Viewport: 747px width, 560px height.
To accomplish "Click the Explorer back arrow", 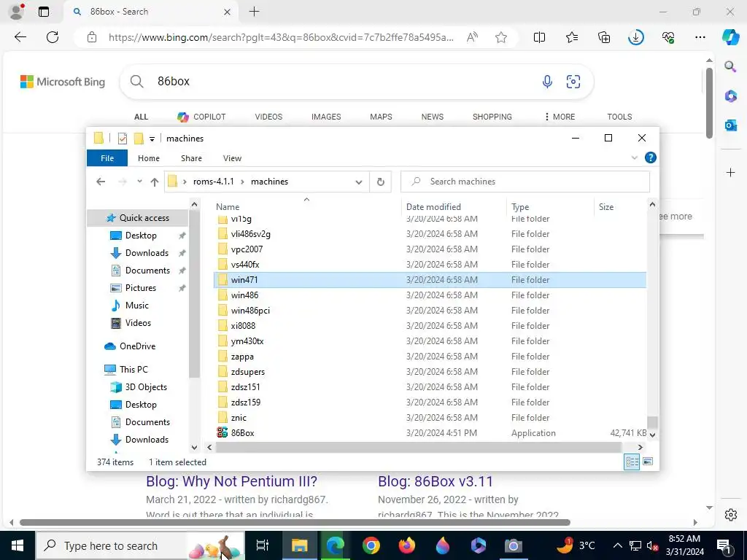I will [101, 182].
